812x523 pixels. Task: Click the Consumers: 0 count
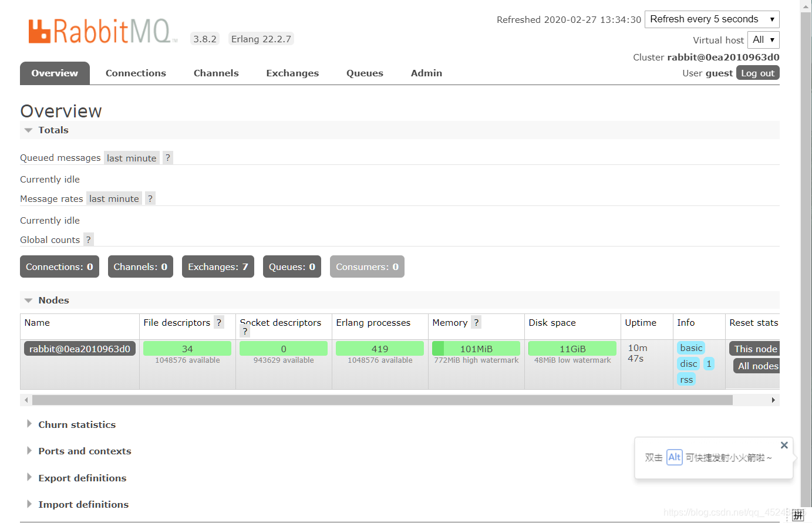pyautogui.click(x=367, y=266)
